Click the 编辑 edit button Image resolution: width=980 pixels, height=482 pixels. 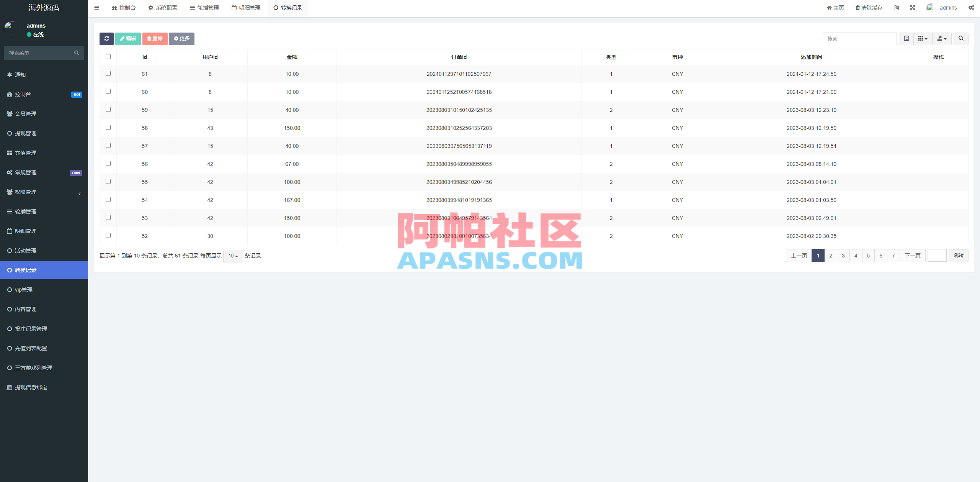click(x=128, y=39)
